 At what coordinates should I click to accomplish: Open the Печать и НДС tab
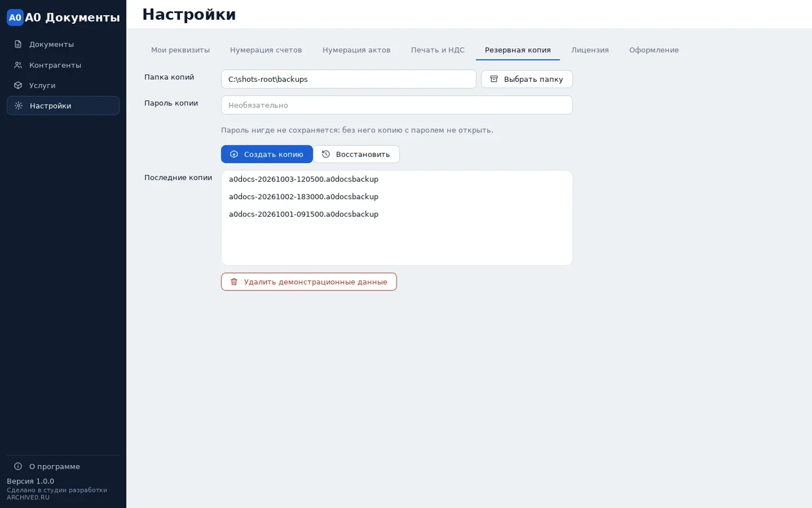pos(438,50)
